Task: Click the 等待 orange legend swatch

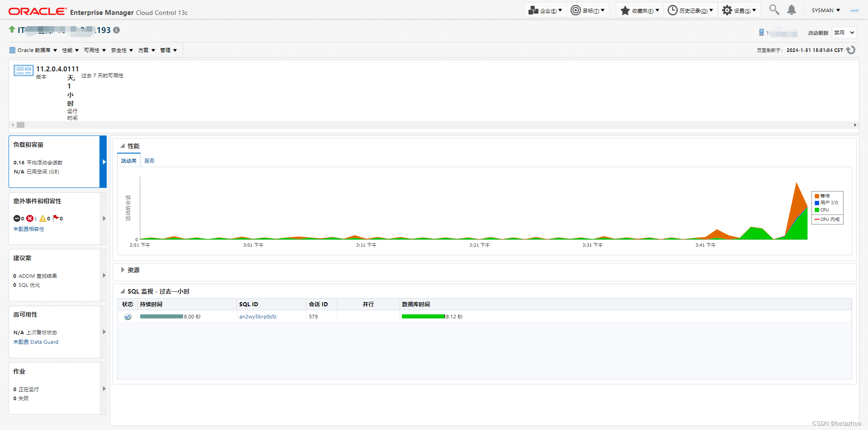Action: click(817, 196)
